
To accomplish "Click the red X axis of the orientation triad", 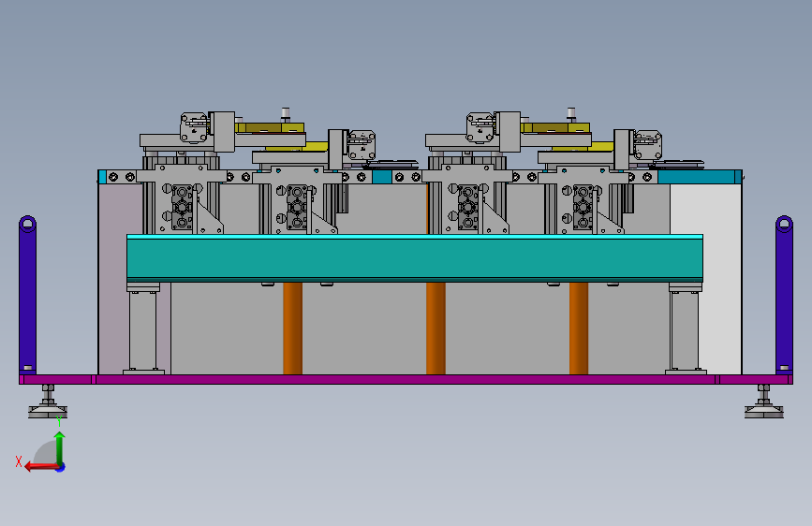I will (41, 467).
